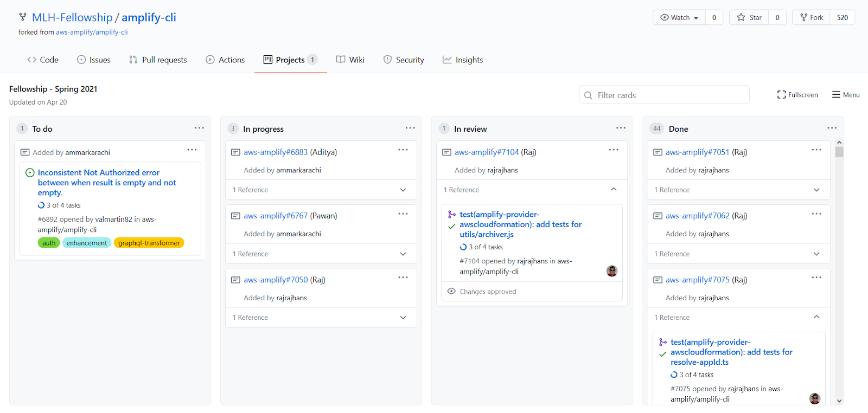Open the resolve-appId.ts tests pull request
This screenshot has height=413, width=868.
pyautogui.click(x=731, y=352)
